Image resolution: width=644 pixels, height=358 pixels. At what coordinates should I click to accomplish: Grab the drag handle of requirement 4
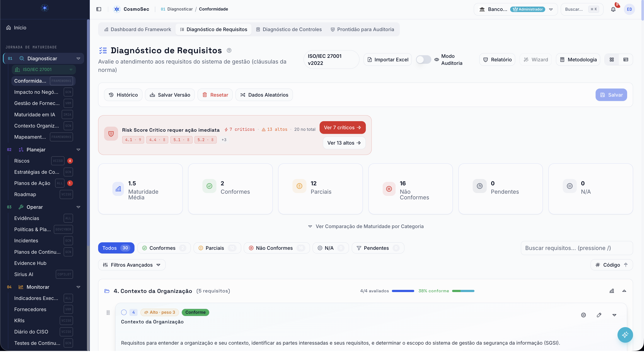click(108, 312)
